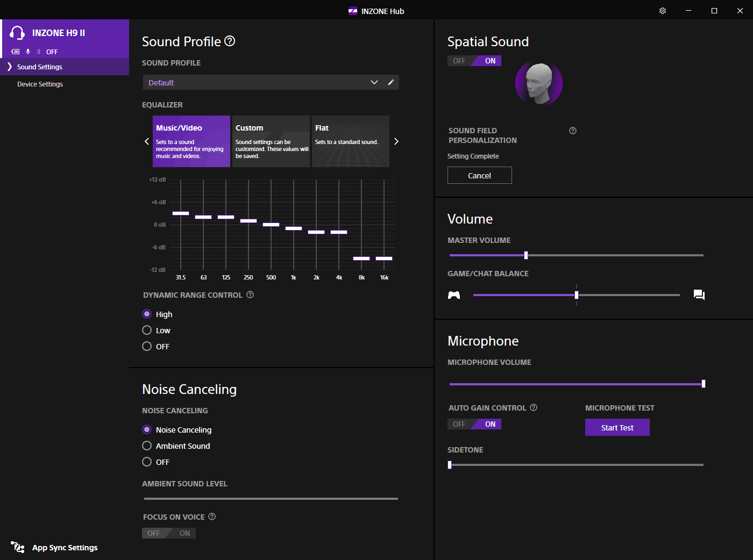Select the Flat equalizer preset
Viewport: 753px width, 560px height.
point(350,141)
